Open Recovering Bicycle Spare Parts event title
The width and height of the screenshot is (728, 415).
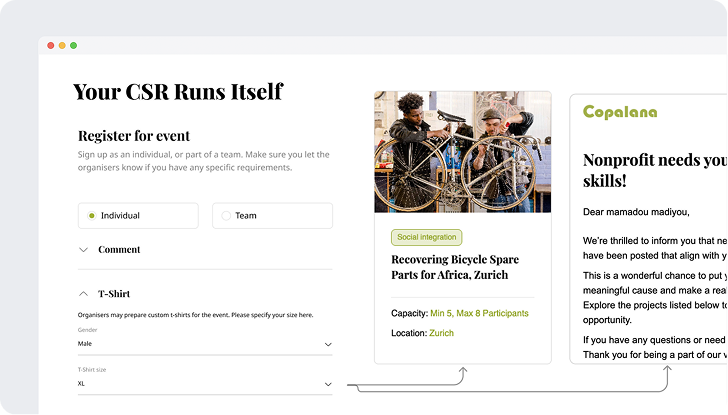pos(449,267)
